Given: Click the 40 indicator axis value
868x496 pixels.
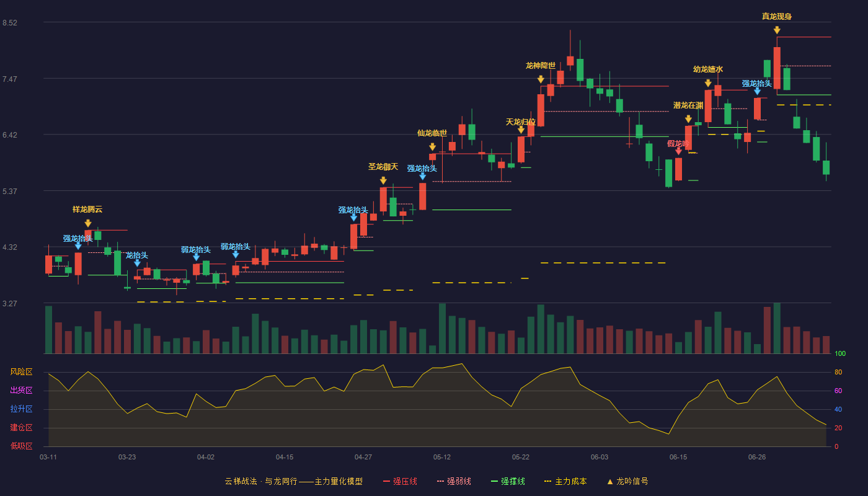Looking at the screenshot, I should (x=838, y=409).
